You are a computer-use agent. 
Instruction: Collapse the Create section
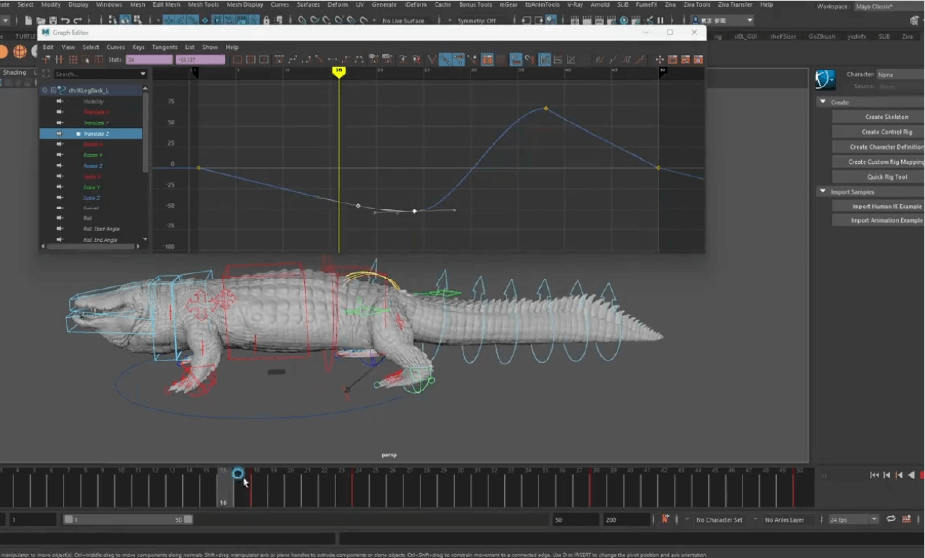point(823,102)
